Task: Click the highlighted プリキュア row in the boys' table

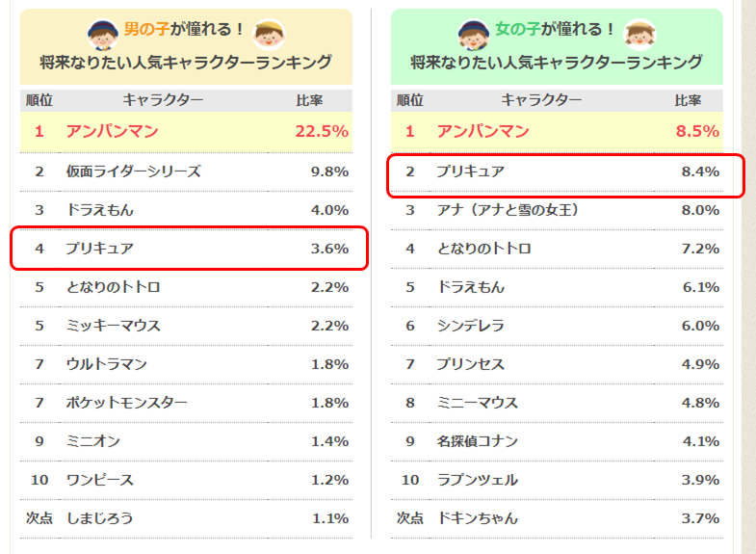Action: (189, 249)
